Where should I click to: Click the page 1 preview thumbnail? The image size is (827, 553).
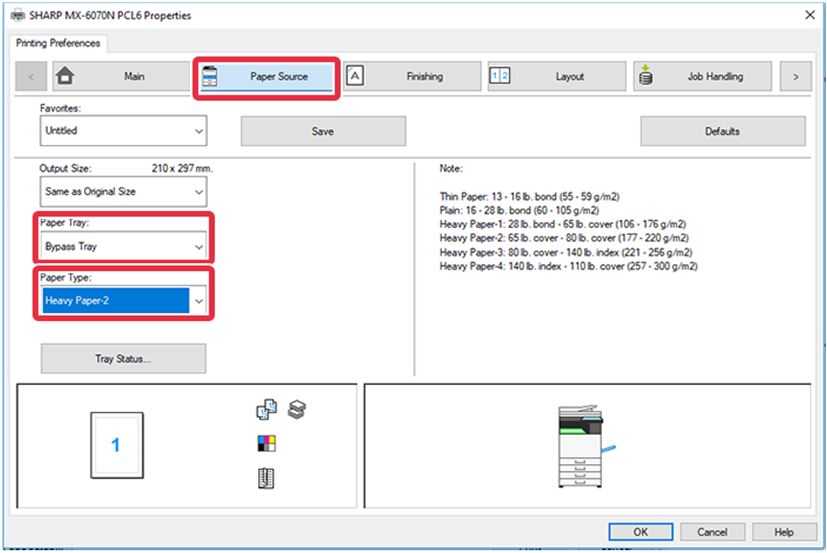(115, 446)
